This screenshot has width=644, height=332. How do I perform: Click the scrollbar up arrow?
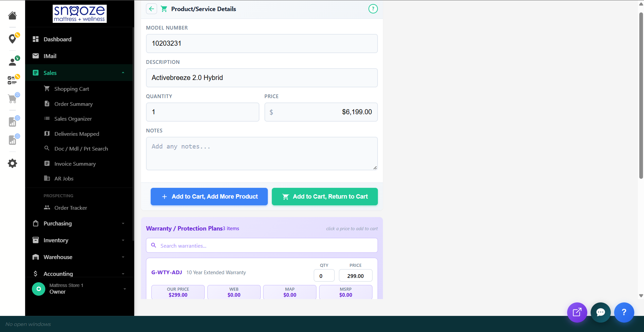(641, 4)
